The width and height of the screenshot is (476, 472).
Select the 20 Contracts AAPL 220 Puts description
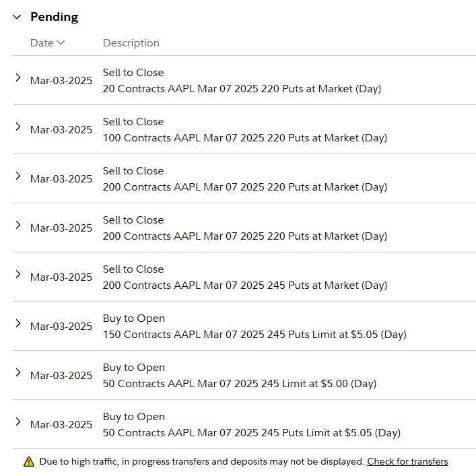tap(242, 89)
